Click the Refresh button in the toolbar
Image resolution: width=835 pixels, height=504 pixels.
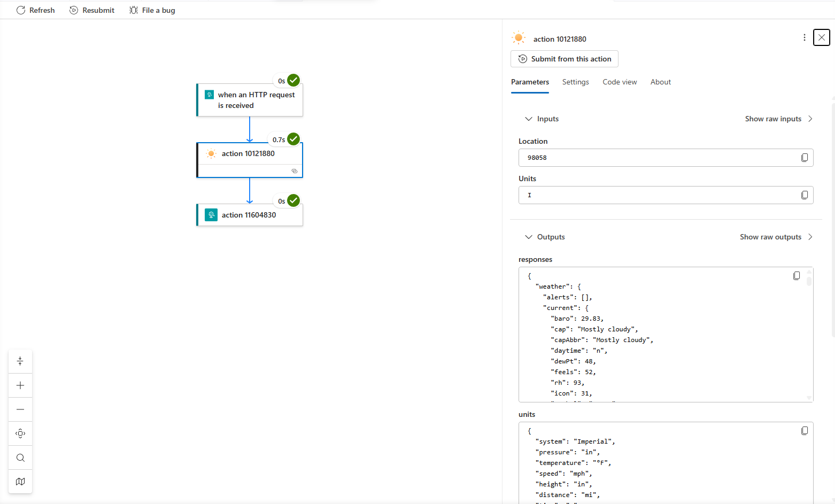(35, 10)
